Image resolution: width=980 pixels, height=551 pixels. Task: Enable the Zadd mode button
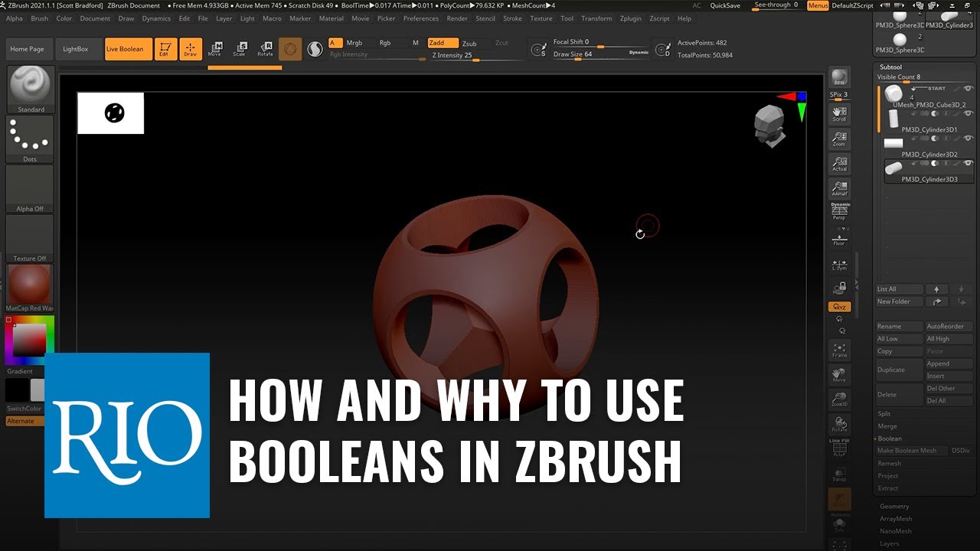[443, 43]
